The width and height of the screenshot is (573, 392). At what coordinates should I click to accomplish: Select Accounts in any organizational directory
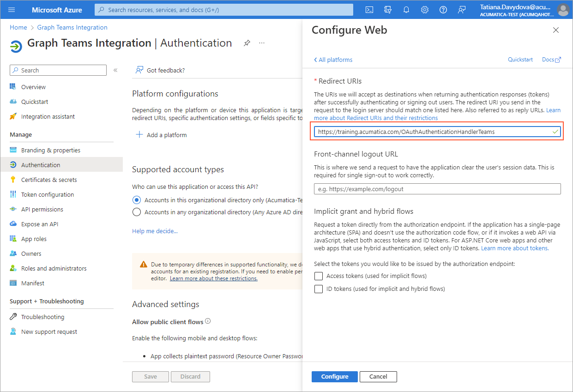pos(136,212)
